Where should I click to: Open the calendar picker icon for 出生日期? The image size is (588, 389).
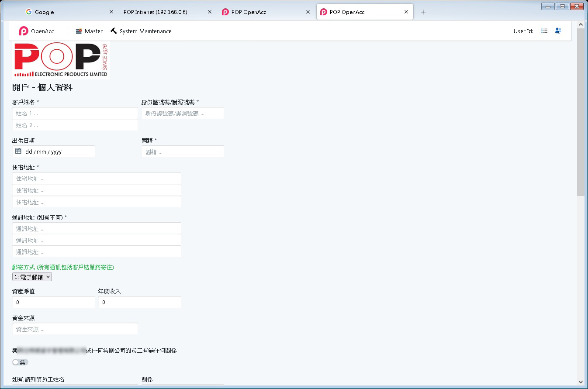click(x=18, y=151)
